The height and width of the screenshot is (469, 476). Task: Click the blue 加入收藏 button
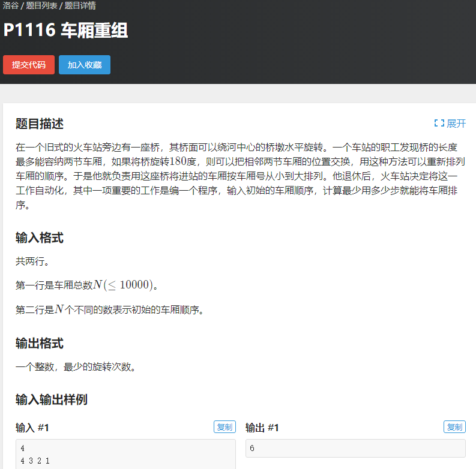[85, 65]
